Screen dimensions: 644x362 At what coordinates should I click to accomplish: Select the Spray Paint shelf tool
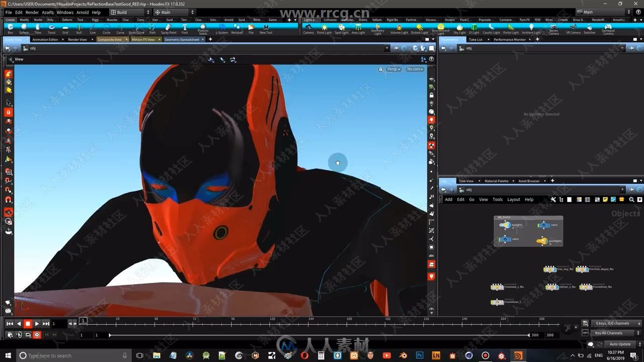169,29
